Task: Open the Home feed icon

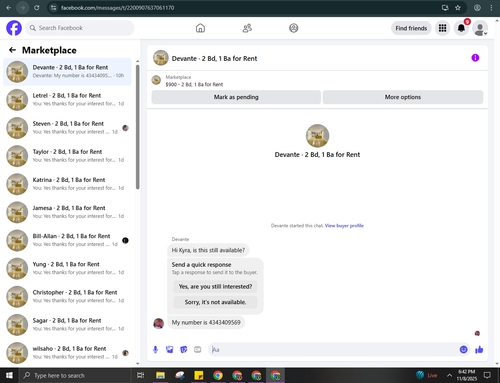Action: [x=200, y=28]
